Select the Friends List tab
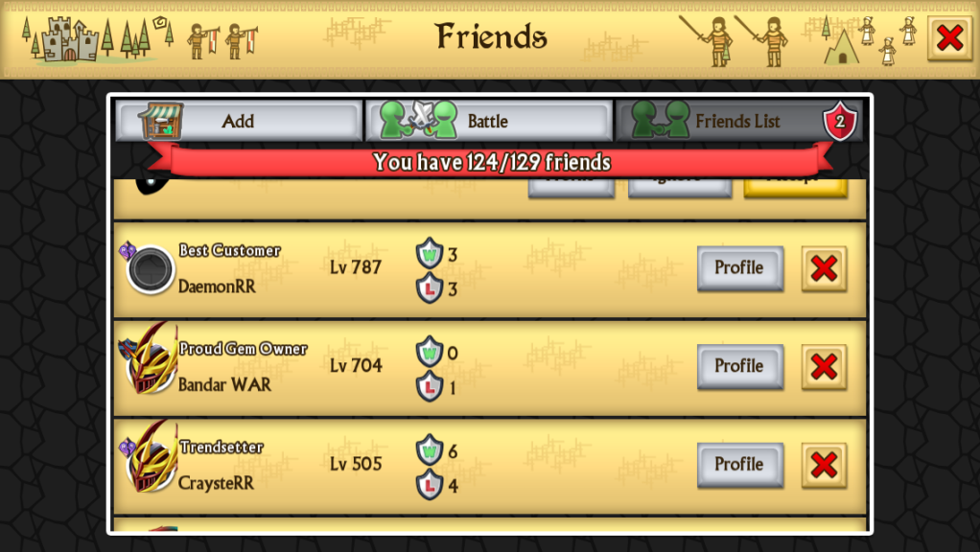 tap(738, 121)
